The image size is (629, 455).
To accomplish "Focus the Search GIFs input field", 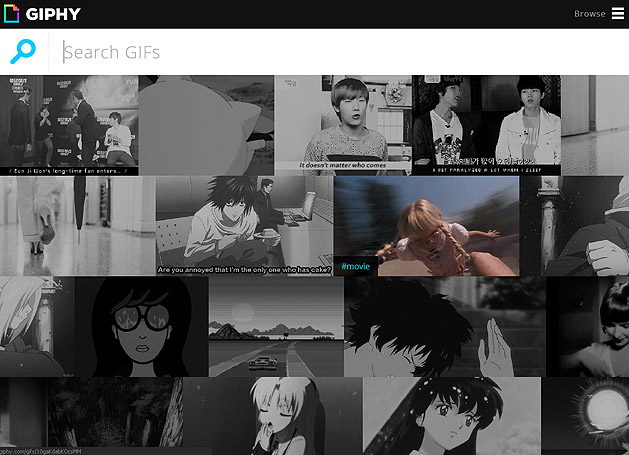I will pos(337,52).
